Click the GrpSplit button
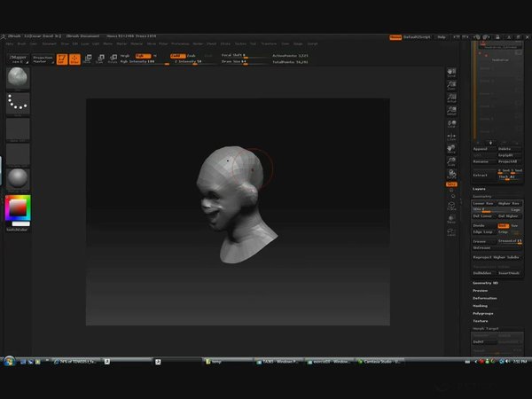The image size is (532, 399). (x=510, y=155)
